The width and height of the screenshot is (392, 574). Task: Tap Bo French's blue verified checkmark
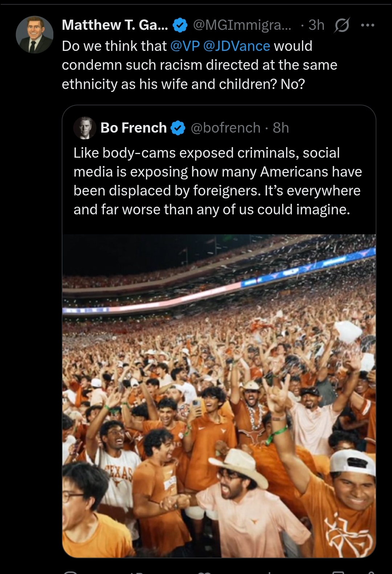click(x=178, y=128)
